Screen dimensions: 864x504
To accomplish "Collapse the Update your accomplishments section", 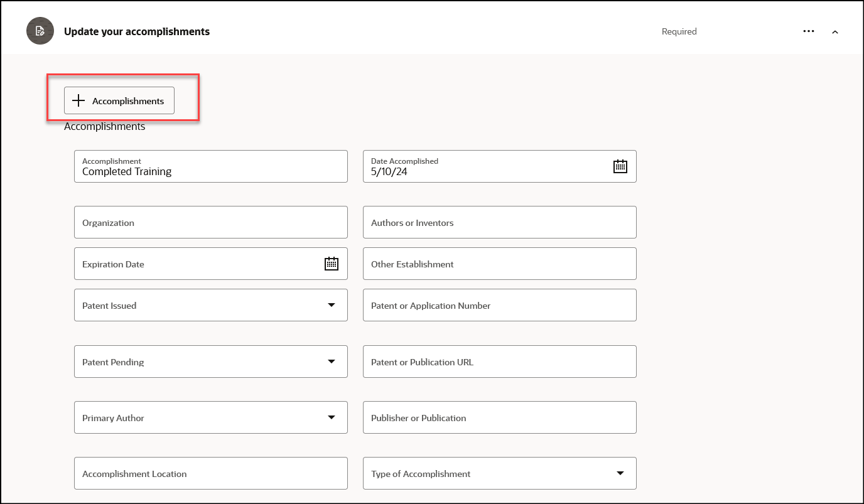I will (835, 32).
